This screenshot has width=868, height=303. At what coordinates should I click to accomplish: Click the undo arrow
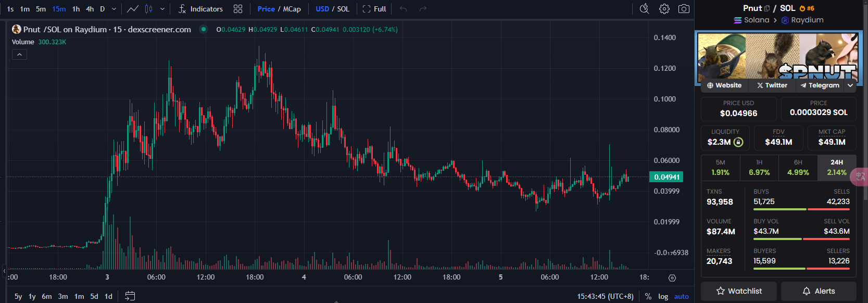tap(403, 9)
